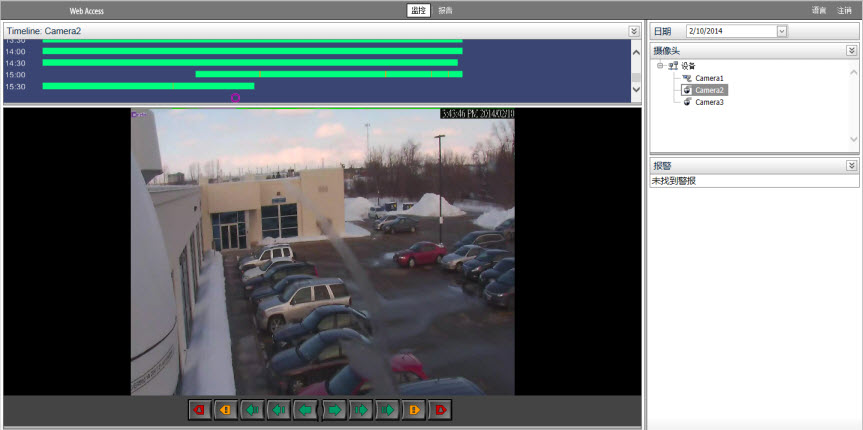Click the magenta circle playhead marker

click(x=236, y=97)
